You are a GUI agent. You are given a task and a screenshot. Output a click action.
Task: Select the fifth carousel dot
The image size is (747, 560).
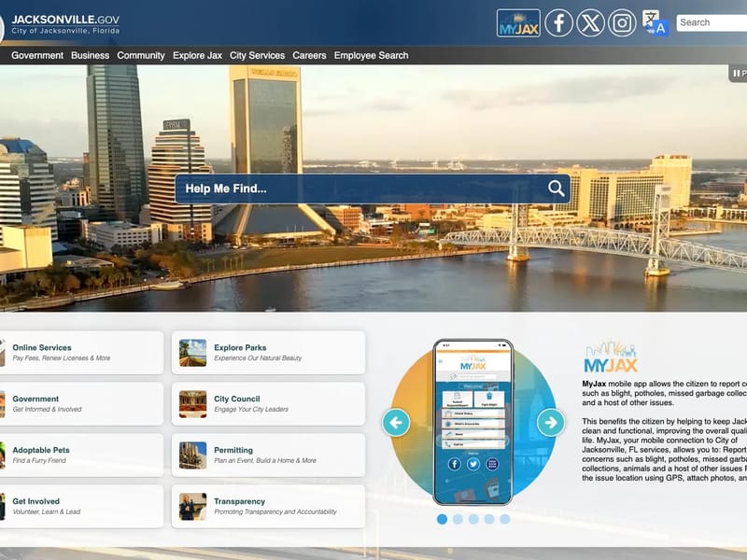pyautogui.click(x=505, y=519)
